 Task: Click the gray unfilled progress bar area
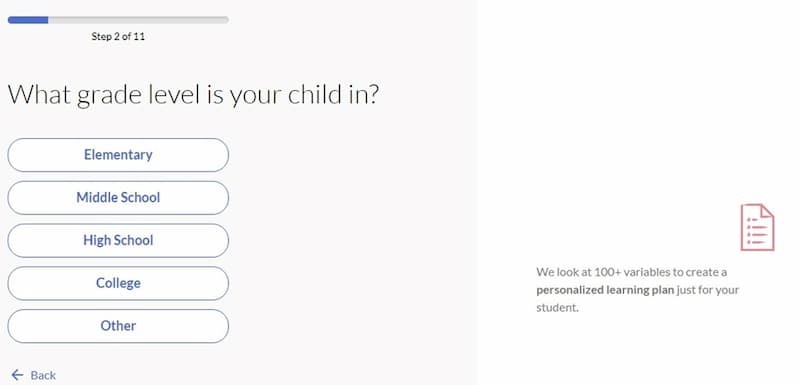[x=138, y=20]
